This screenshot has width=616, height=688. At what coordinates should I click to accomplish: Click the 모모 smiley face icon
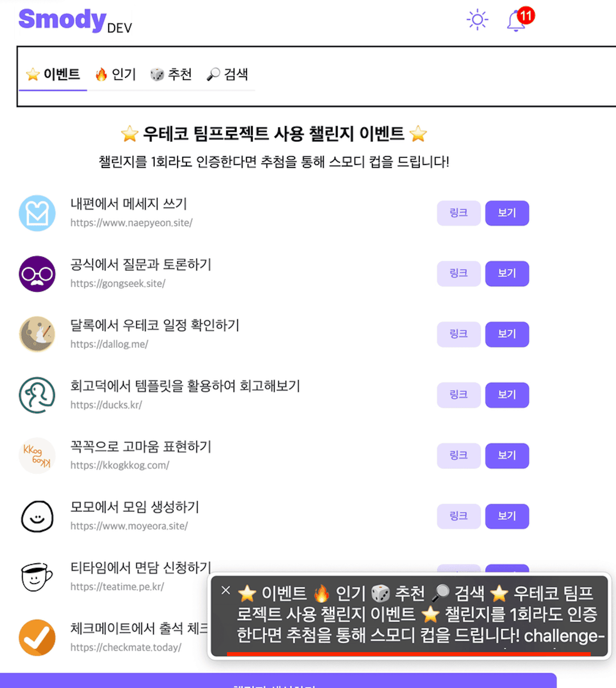click(x=37, y=516)
